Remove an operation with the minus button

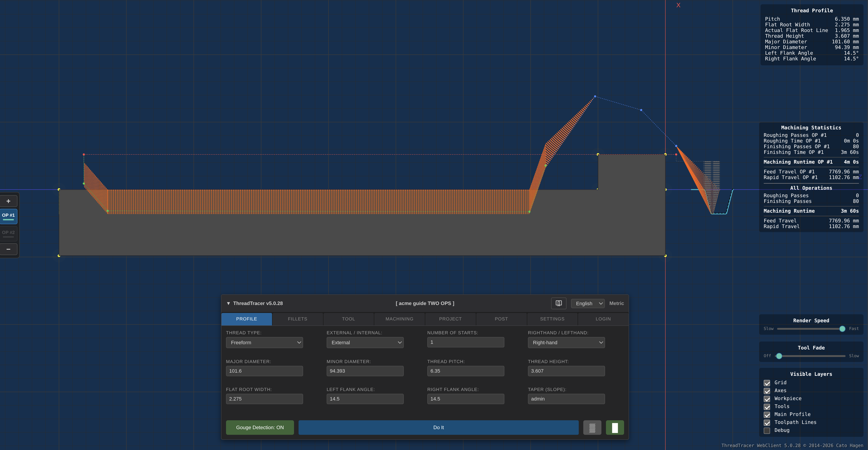pyautogui.click(x=8, y=249)
